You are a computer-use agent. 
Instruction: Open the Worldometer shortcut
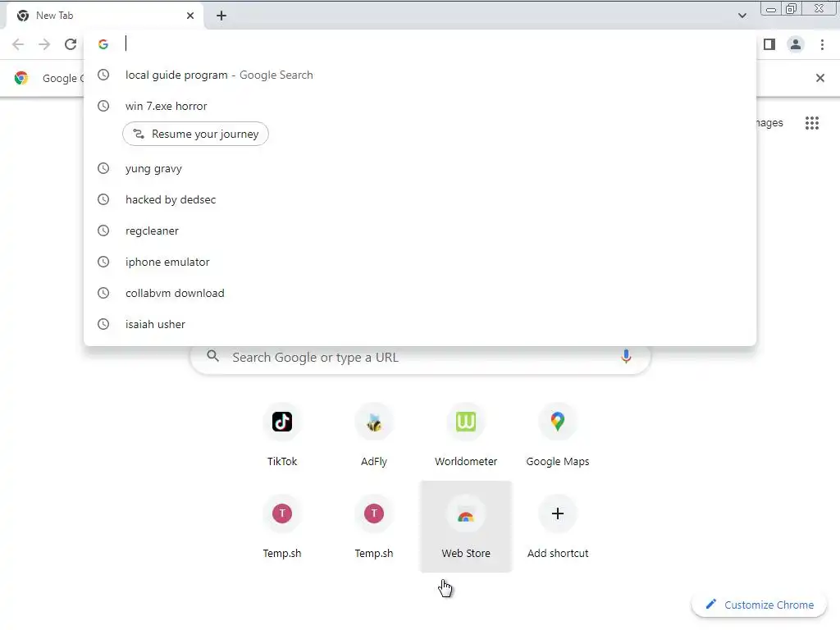tap(466, 435)
